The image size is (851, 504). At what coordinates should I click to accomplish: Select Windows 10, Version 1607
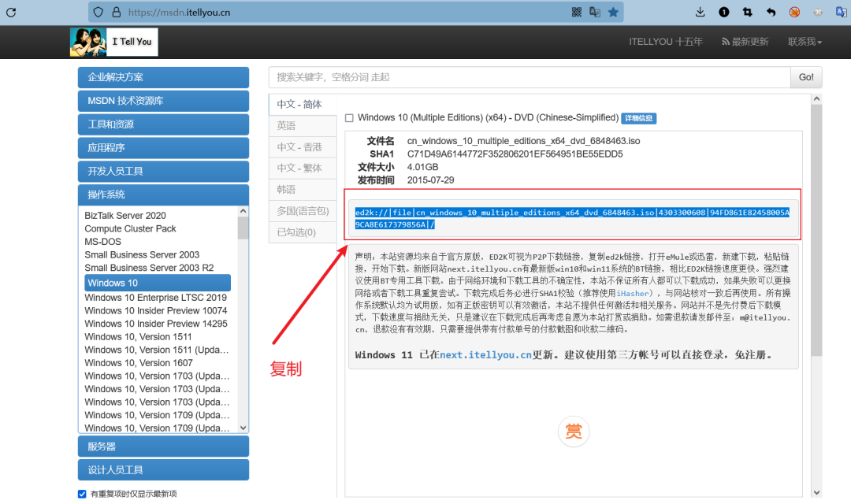pos(139,362)
